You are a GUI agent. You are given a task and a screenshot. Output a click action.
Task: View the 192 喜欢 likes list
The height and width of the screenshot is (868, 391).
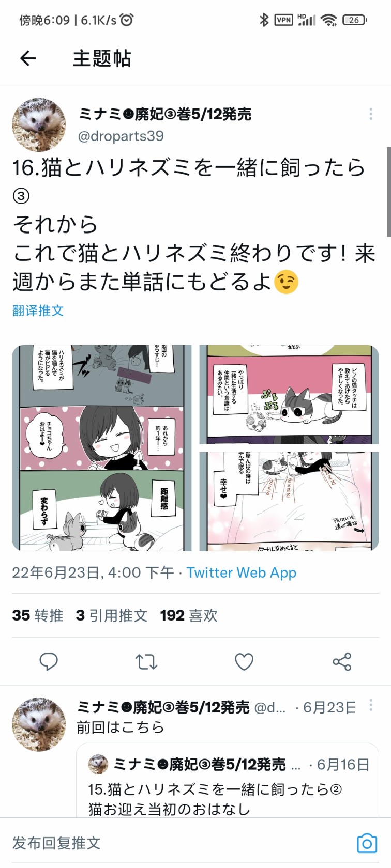(x=189, y=615)
